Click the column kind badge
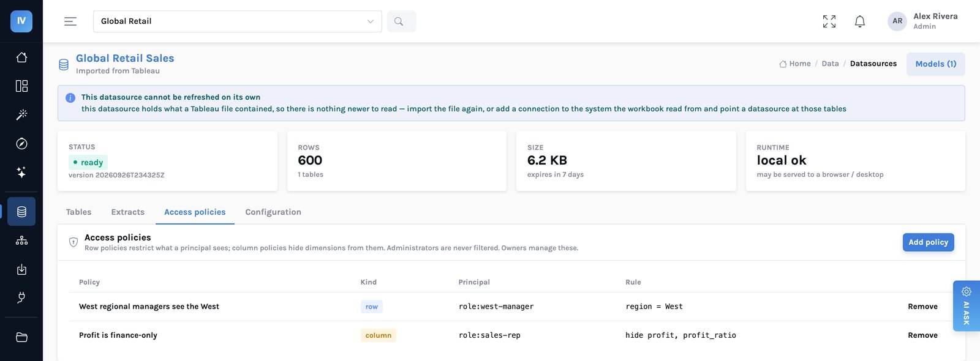This screenshot has width=980, height=361. 379,335
